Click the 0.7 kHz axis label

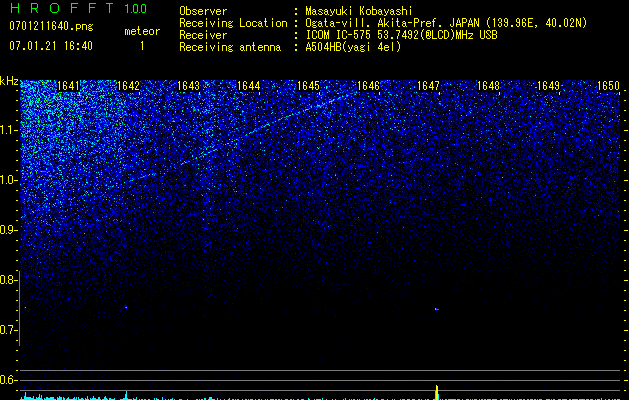(9, 330)
